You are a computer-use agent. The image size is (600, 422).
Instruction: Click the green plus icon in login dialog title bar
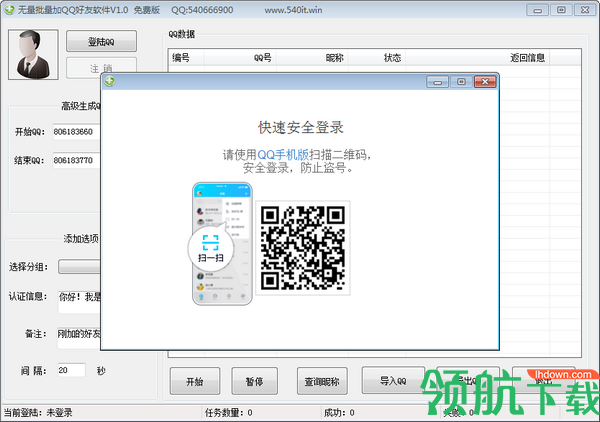tap(110, 81)
